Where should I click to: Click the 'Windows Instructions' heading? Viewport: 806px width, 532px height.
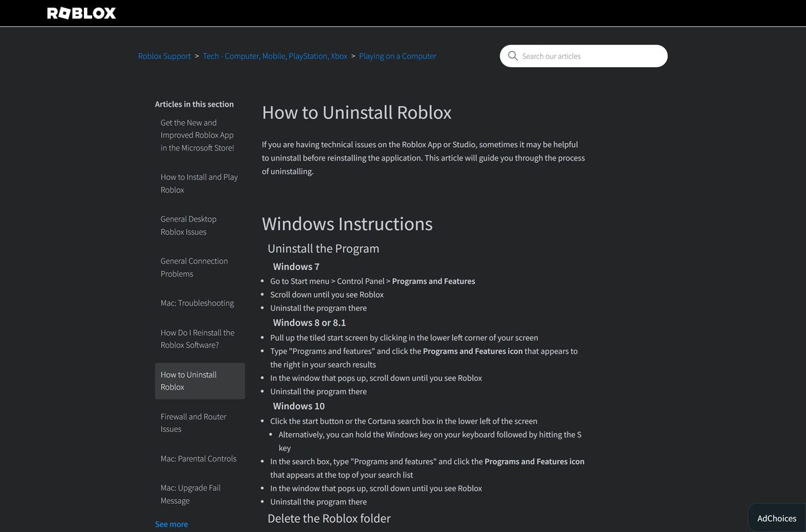[347, 224]
